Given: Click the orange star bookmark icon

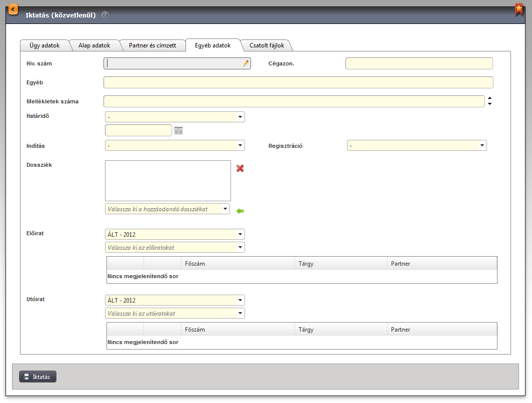Looking at the screenshot, I should point(519,9).
